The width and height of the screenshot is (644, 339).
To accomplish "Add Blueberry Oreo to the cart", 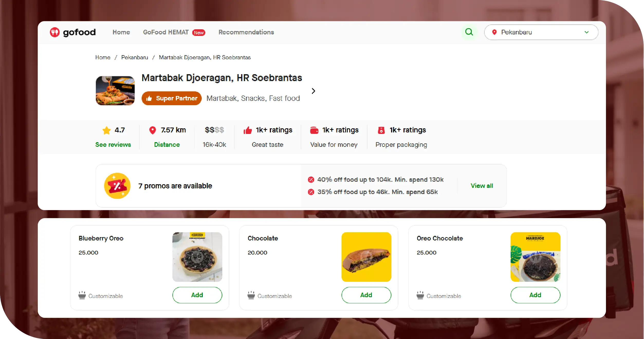I will (197, 295).
